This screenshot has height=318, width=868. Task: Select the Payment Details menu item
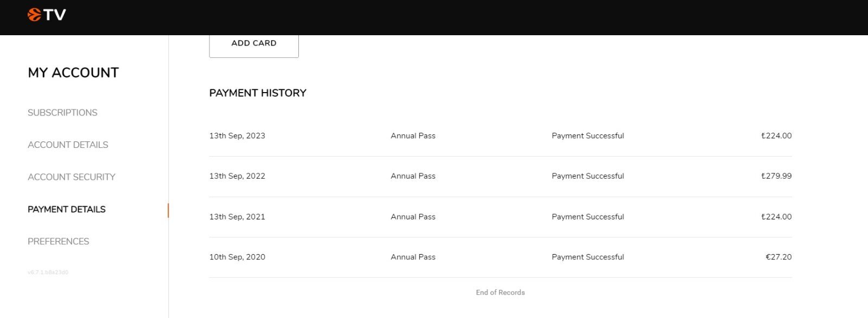coord(67,209)
